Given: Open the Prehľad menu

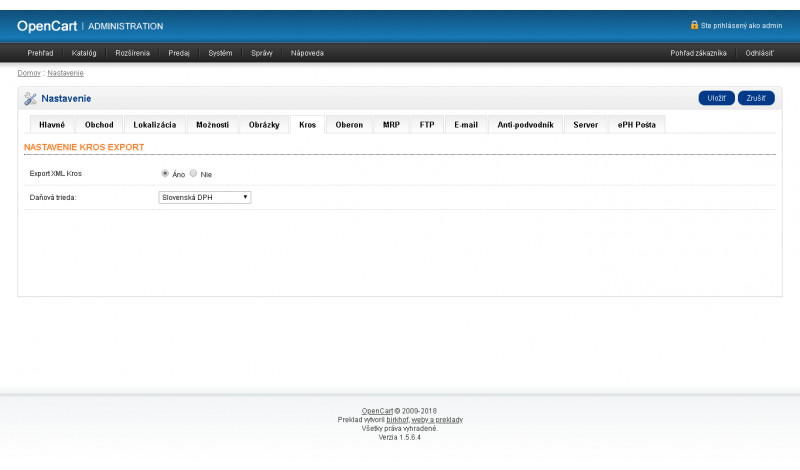Looking at the screenshot, I should [40, 53].
